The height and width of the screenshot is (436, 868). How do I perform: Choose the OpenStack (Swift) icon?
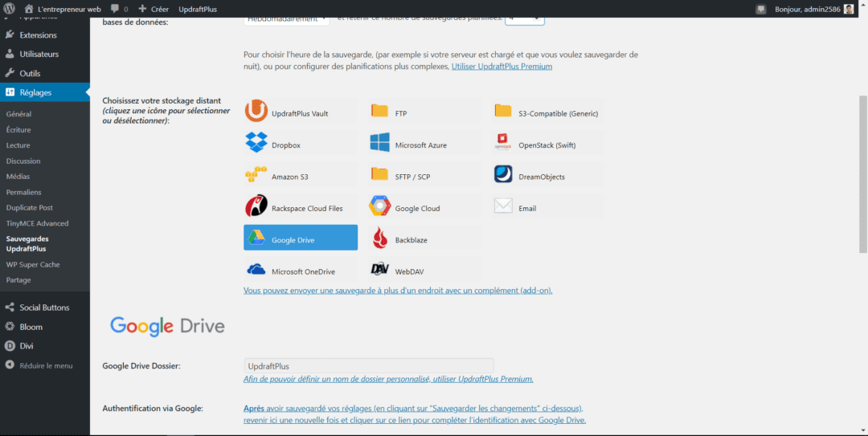[503, 143]
